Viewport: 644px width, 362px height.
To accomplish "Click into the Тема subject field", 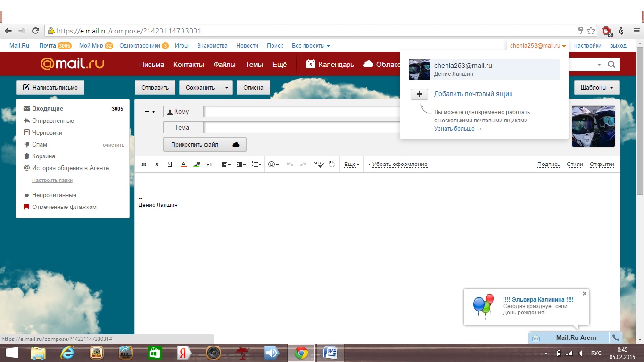I will (302, 127).
